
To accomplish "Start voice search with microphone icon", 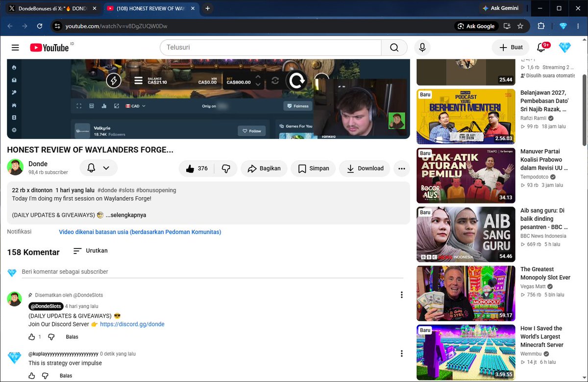I will coord(422,48).
